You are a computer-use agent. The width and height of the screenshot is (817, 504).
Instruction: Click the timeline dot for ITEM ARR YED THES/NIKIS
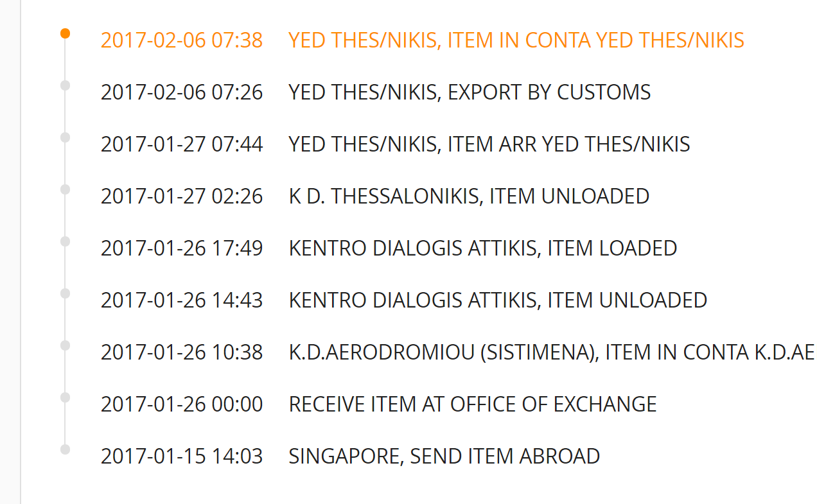[65, 137]
